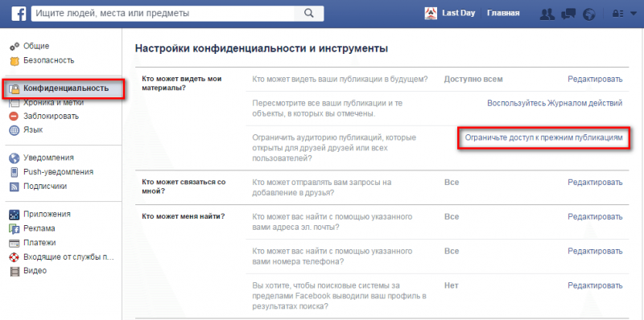Click the Уведомления globe icon
The width and height of the screenshot is (644, 320).
(14, 158)
